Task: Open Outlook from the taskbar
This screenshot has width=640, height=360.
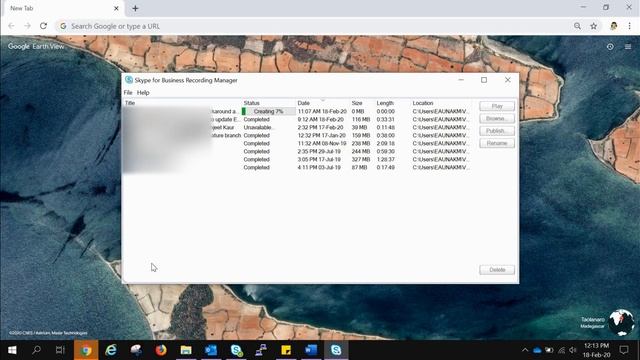Action: pyautogui.click(x=211, y=350)
